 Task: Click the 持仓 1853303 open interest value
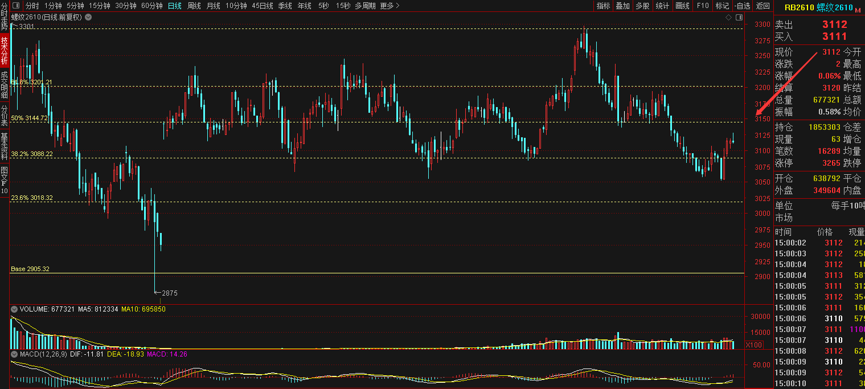click(x=825, y=127)
